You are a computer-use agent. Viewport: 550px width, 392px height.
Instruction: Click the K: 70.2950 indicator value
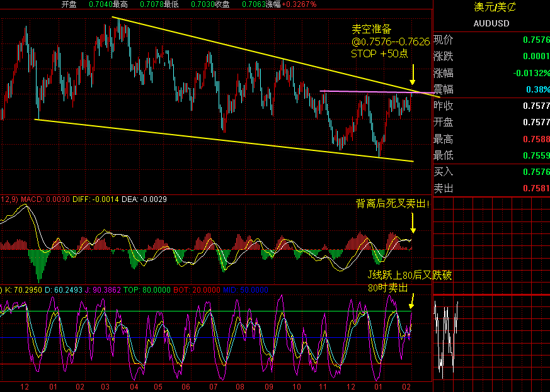point(23,290)
